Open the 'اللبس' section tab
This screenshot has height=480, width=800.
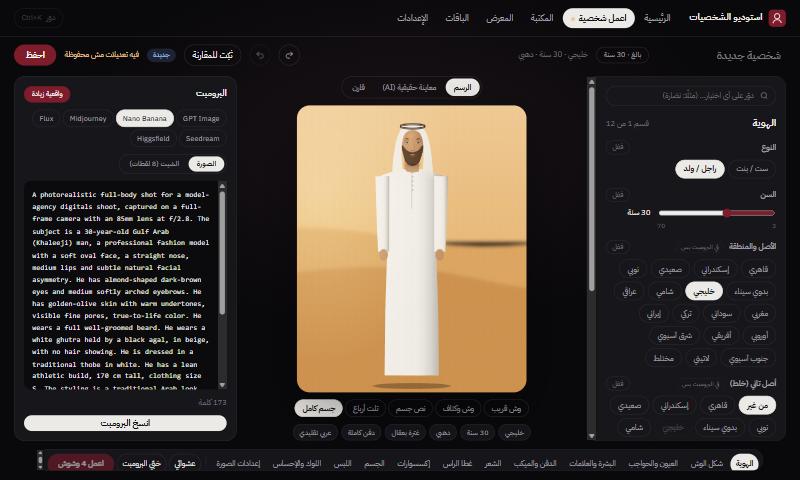342,464
